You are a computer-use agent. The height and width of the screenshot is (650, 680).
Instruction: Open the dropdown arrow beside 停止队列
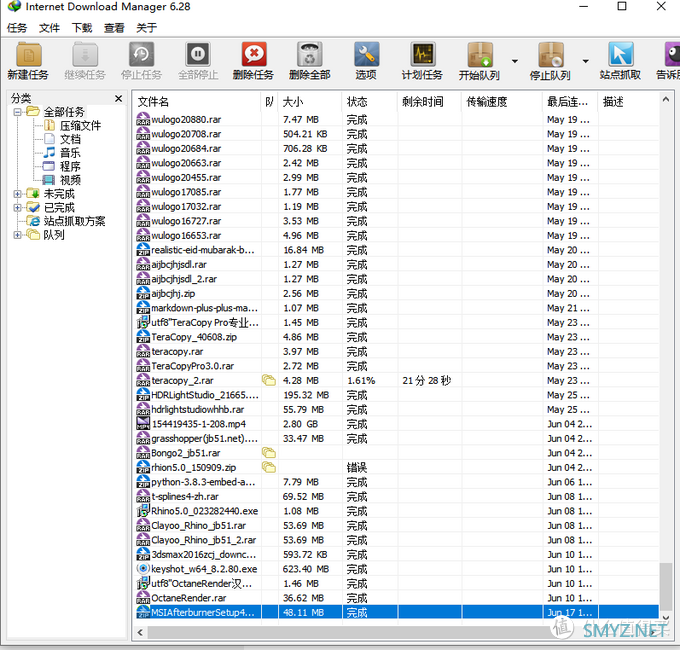point(585,61)
